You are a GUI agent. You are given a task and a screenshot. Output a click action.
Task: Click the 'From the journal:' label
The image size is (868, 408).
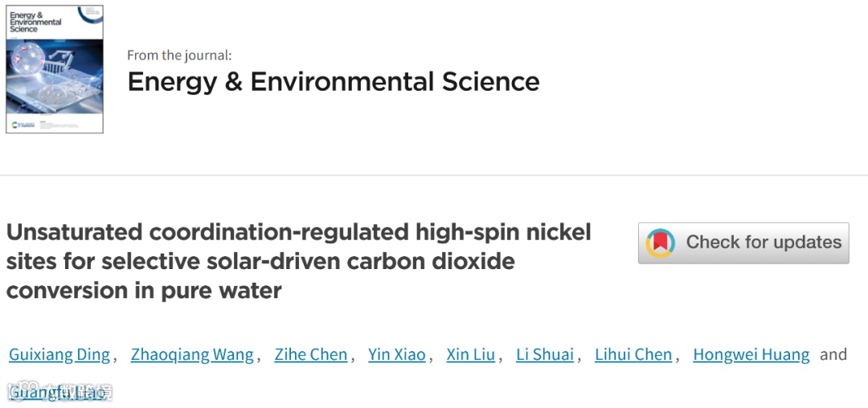point(179,55)
